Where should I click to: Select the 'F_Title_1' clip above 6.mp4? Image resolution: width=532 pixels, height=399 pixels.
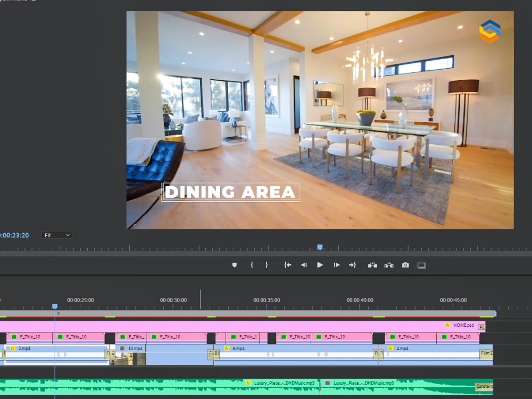pos(242,337)
